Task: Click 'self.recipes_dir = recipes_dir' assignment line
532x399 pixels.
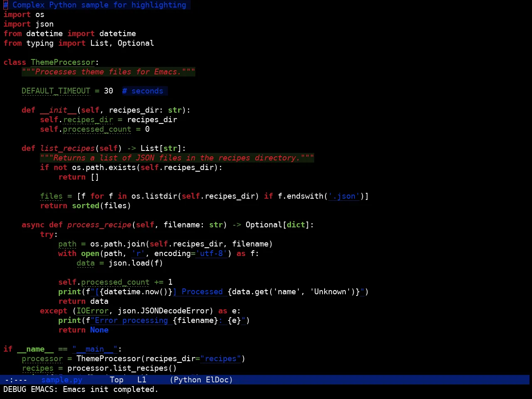Action: (x=108, y=120)
